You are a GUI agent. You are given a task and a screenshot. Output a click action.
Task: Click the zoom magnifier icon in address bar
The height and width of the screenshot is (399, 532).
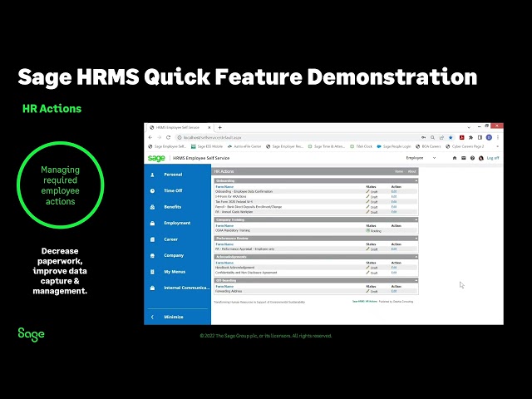tap(432, 137)
